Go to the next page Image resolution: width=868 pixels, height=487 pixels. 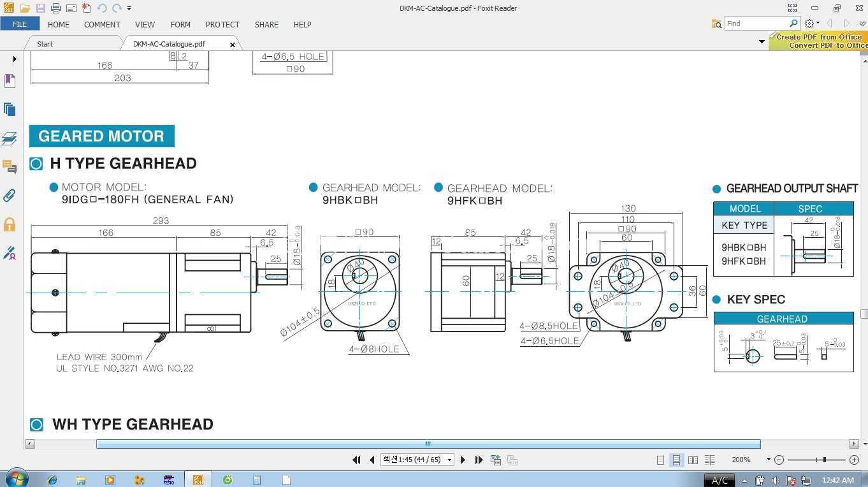tap(463, 460)
